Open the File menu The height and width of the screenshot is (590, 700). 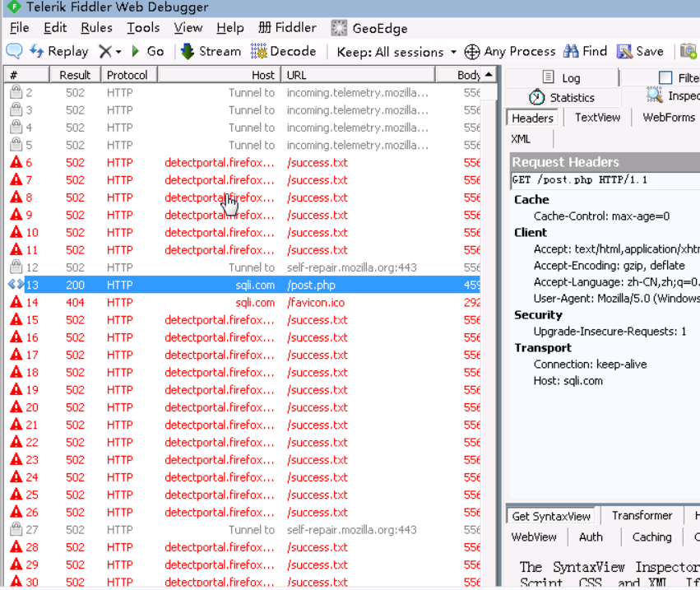click(x=20, y=28)
